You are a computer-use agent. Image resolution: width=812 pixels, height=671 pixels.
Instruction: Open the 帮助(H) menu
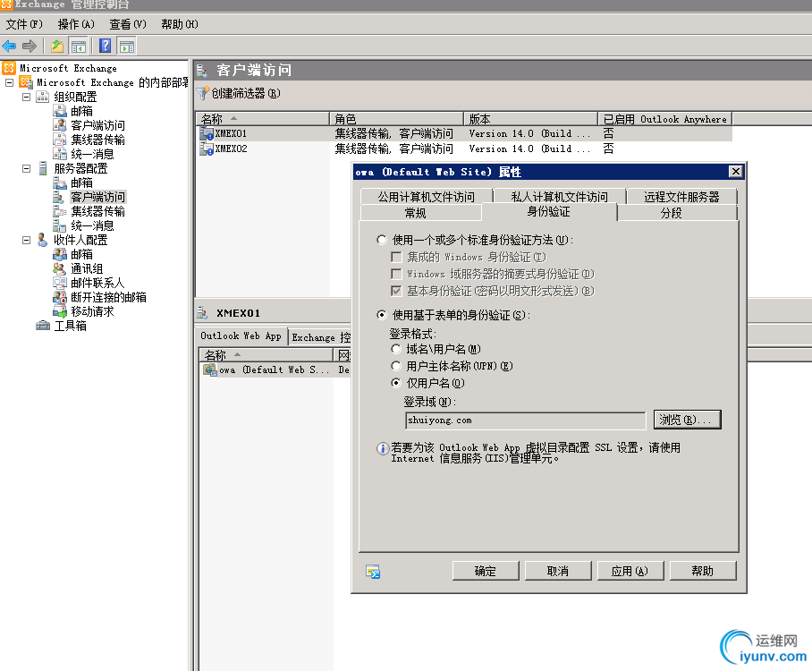pos(179,24)
